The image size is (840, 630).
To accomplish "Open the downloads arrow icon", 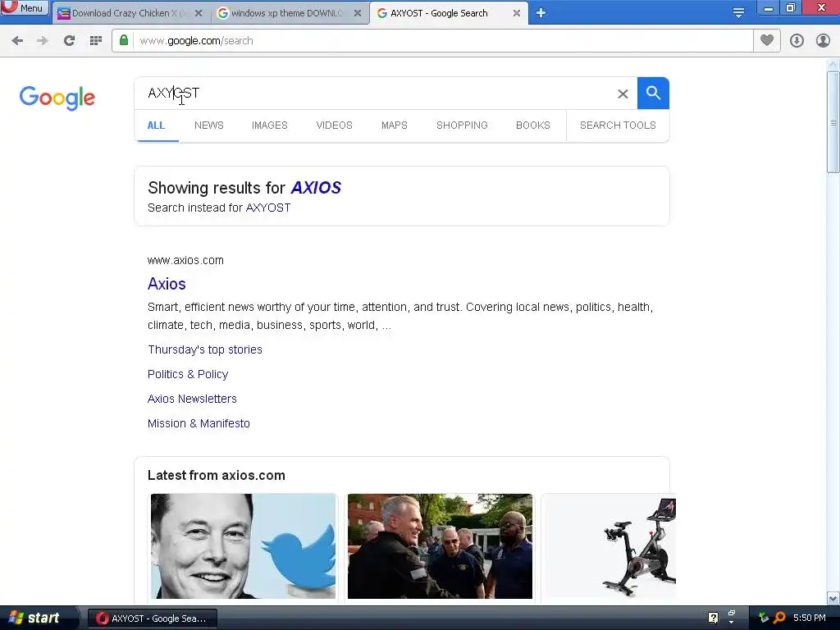I will (x=797, y=41).
